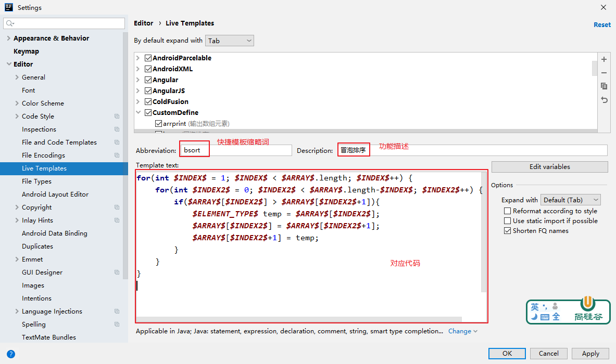
Task: Open the By default expand with dropdown
Action: [230, 41]
